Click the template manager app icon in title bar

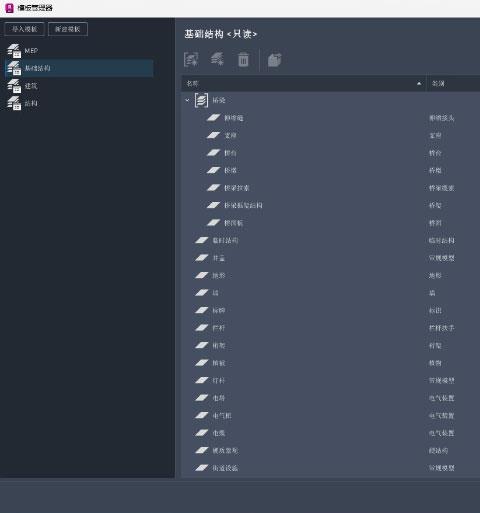coord(9,8)
